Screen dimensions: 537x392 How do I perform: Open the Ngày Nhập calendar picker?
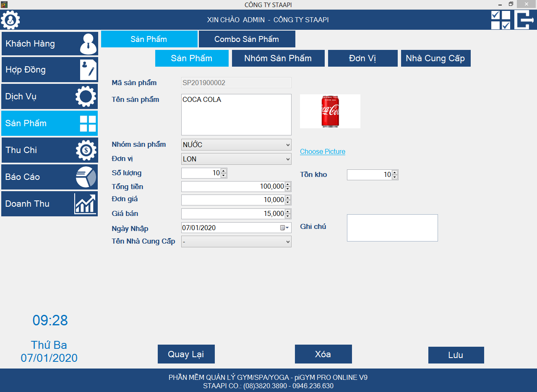tap(284, 228)
